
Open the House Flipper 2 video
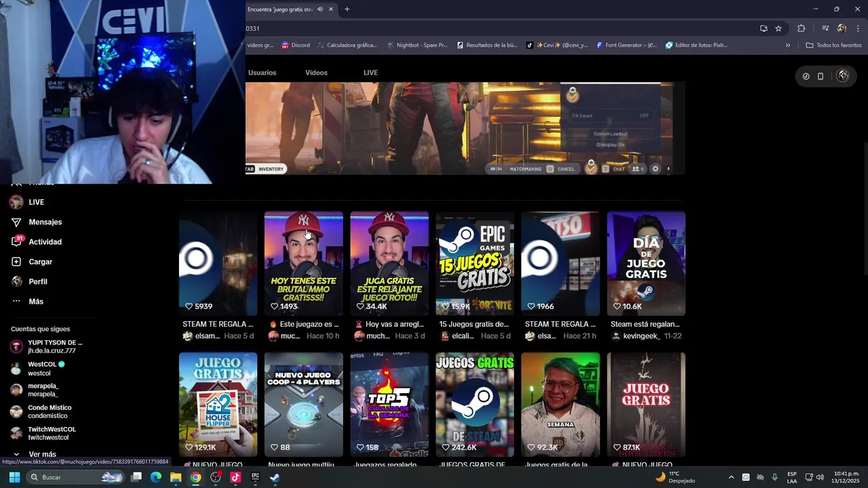218,405
